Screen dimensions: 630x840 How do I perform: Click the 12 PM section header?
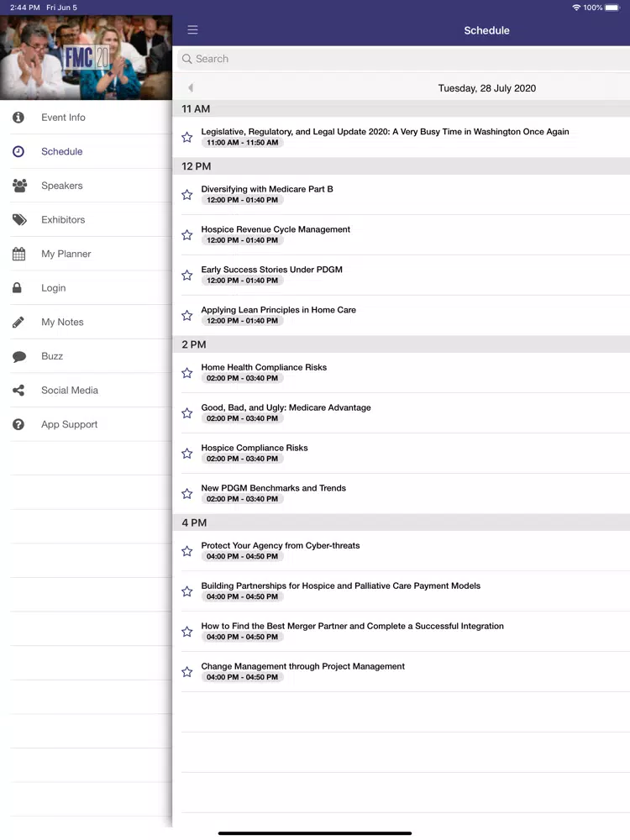point(402,166)
